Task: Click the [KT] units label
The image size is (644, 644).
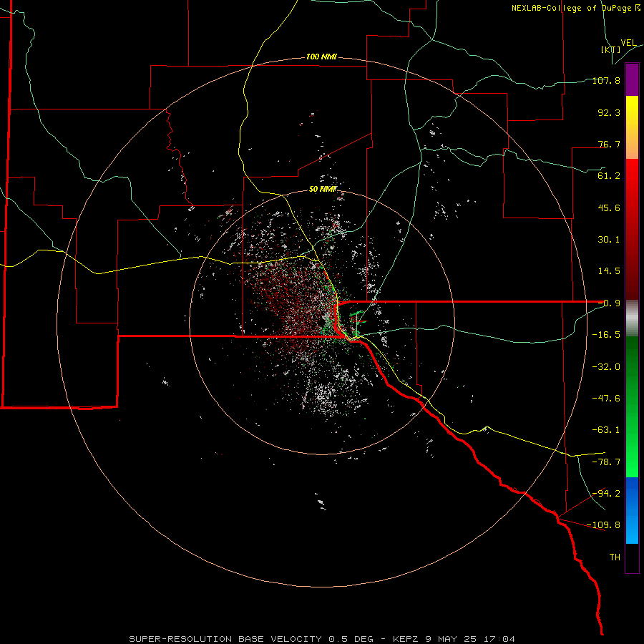Action: [611, 49]
